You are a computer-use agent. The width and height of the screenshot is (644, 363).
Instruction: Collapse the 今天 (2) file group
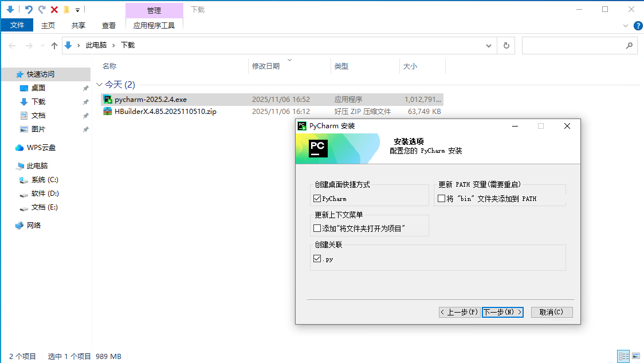coord(100,85)
